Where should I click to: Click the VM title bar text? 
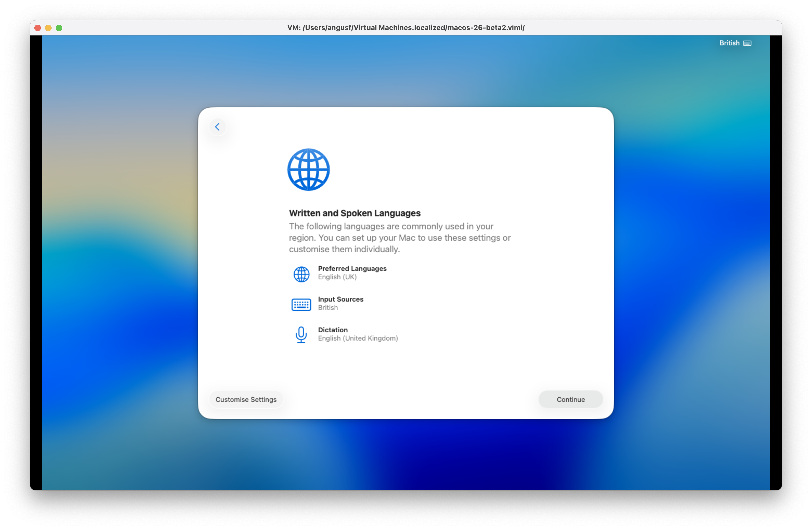coord(406,28)
